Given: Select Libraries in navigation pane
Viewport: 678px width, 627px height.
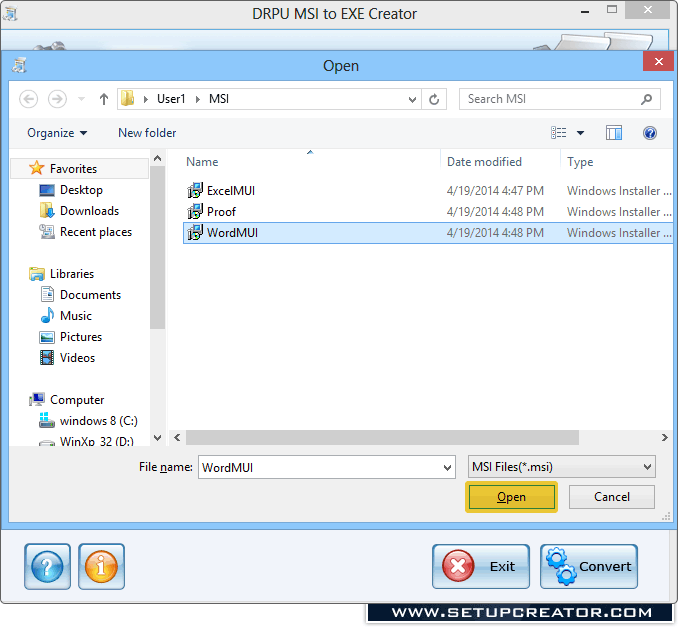Looking at the screenshot, I should [x=71, y=274].
